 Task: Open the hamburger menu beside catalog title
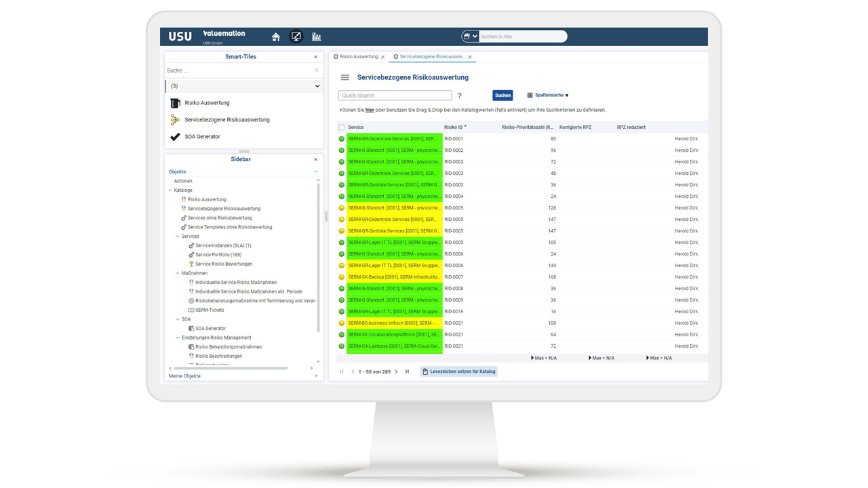(345, 78)
